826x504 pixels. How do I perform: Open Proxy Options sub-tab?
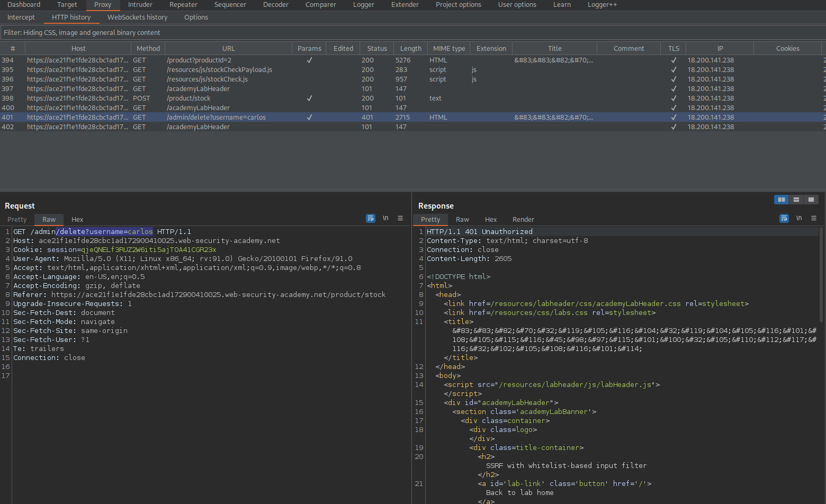click(x=196, y=17)
